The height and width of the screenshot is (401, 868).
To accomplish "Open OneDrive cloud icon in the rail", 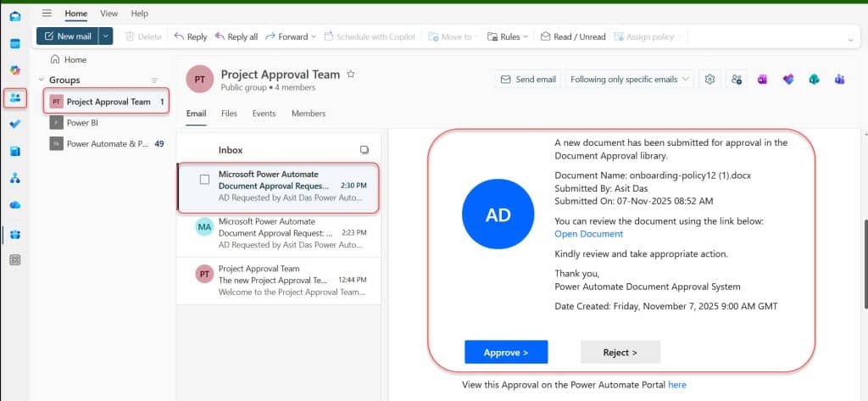I will pos(15,205).
